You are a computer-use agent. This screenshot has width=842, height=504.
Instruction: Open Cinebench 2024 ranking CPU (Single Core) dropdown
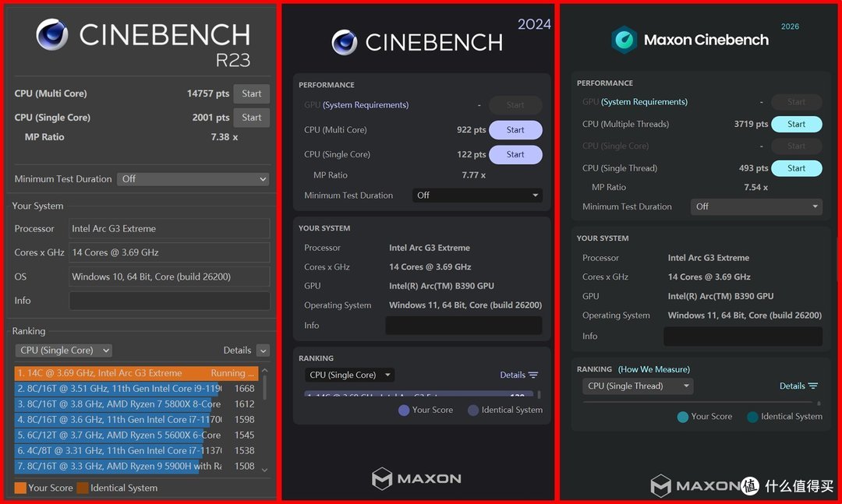point(349,375)
